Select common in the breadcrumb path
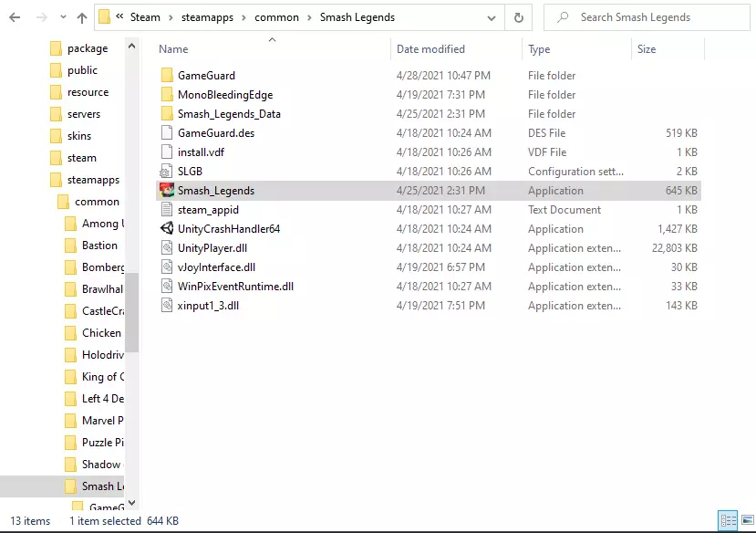Image resolution: width=756 pixels, height=533 pixels. click(x=276, y=17)
